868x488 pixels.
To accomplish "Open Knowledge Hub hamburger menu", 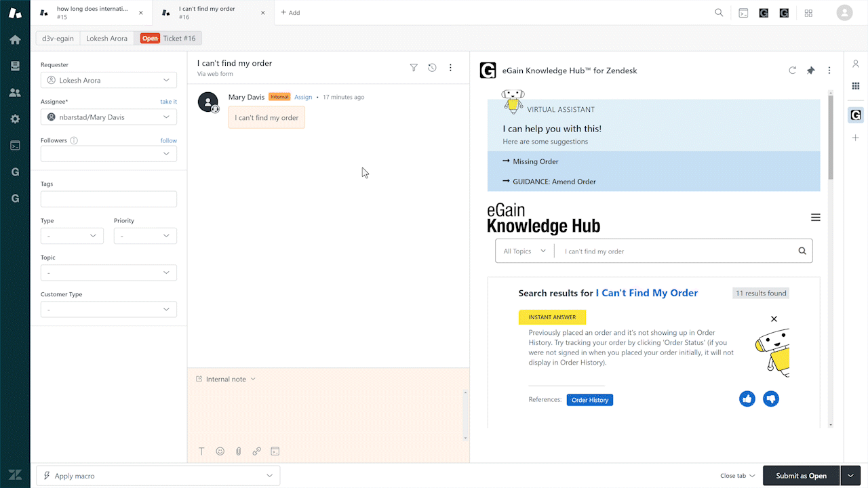I will [x=815, y=218].
